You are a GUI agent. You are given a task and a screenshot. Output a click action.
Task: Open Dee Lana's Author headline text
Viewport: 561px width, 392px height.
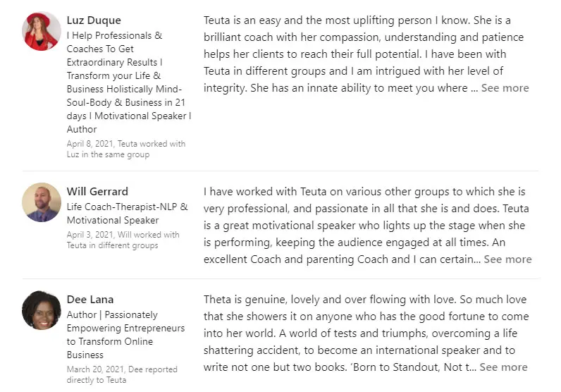coord(125,335)
